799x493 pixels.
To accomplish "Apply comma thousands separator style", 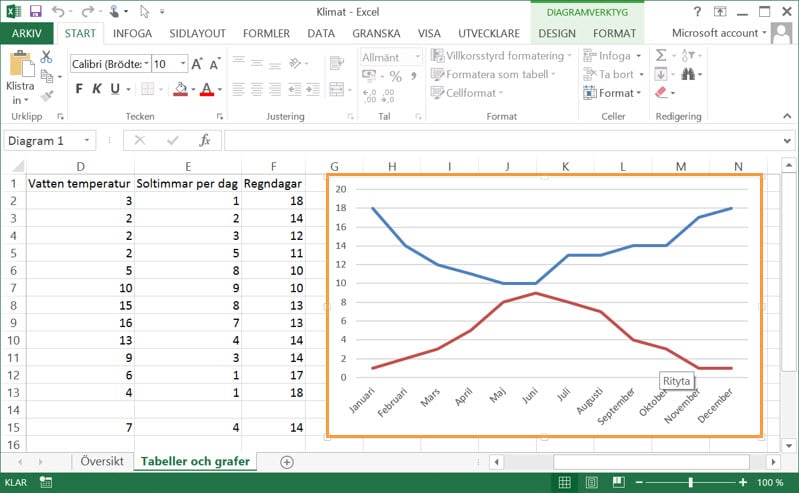I will click(414, 76).
